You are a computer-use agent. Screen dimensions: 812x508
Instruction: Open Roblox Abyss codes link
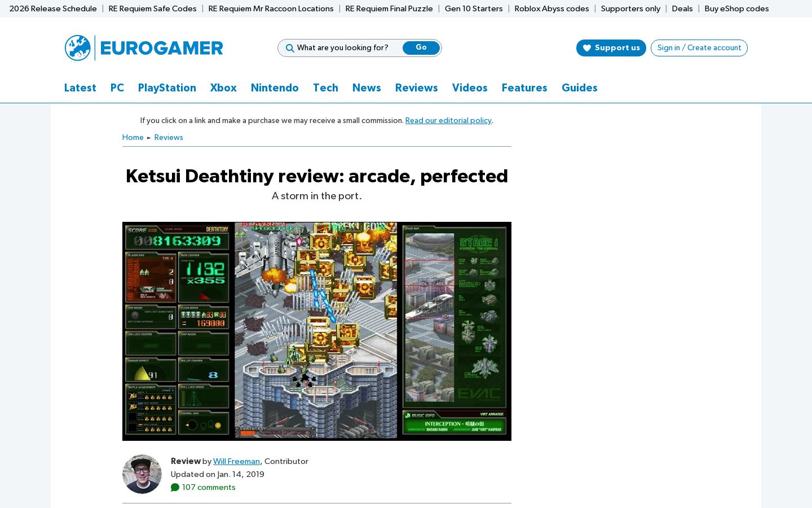[551, 8]
